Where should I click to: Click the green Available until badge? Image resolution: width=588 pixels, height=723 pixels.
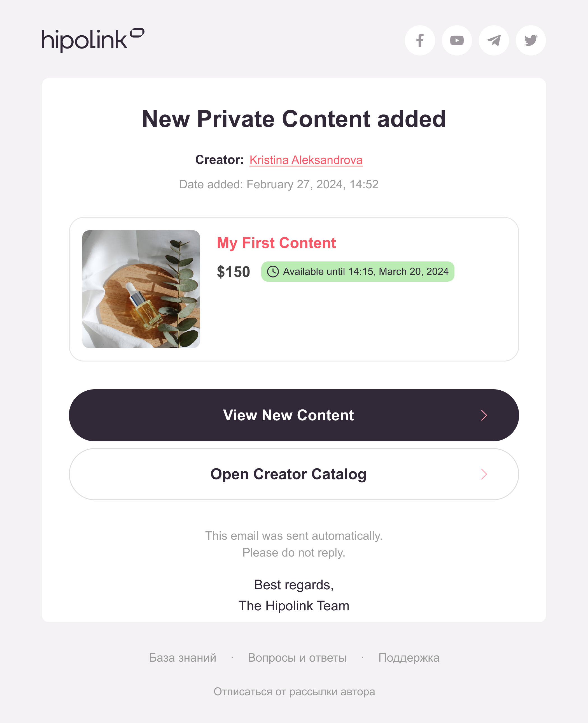pyautogui.click(x=357, y=272)
